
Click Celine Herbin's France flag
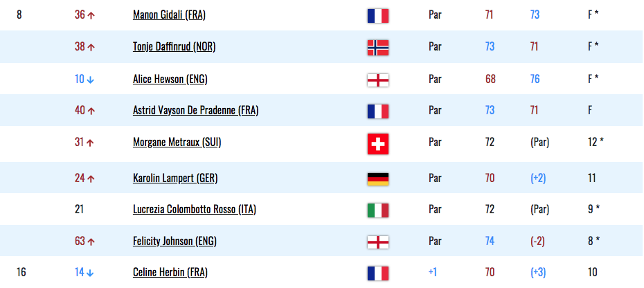pyautogui.click(x=378, y=273)
